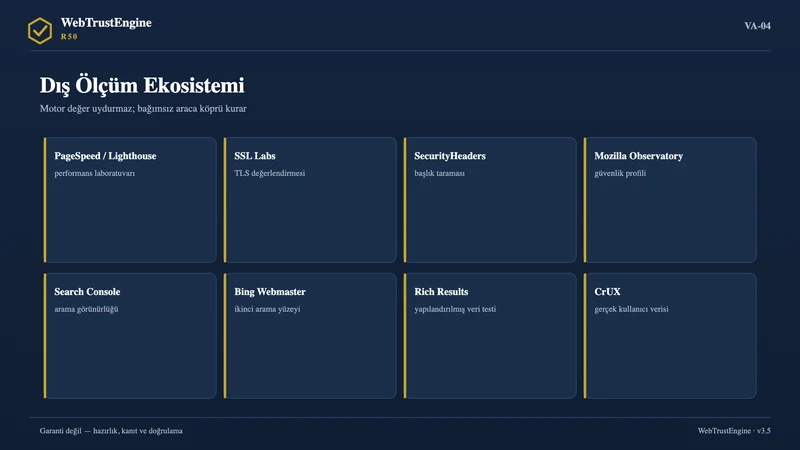Viewport: 800px width, 450px height.
Task: Click the subtitle 'Motor değer uydurmaz' line
Action: coord(143,109)
